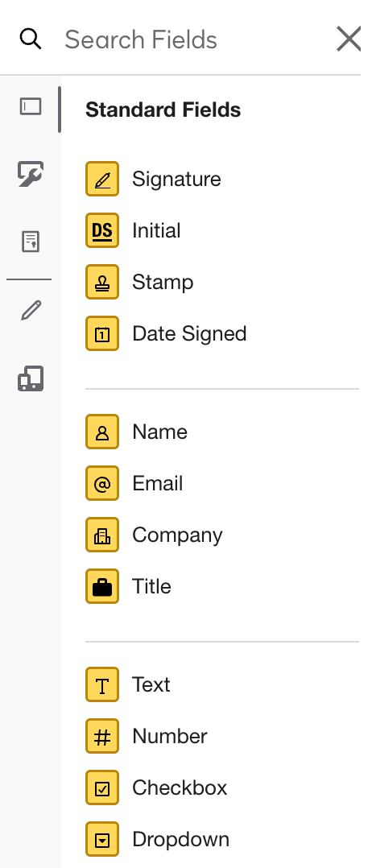Select the Email @ field icon

(102, 483)
